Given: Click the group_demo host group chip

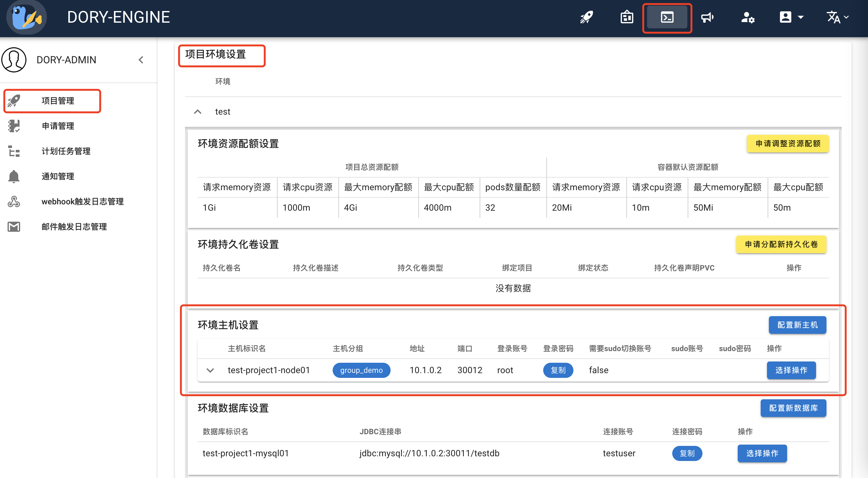Looking at the screenshot, I should tap(361, 371).
